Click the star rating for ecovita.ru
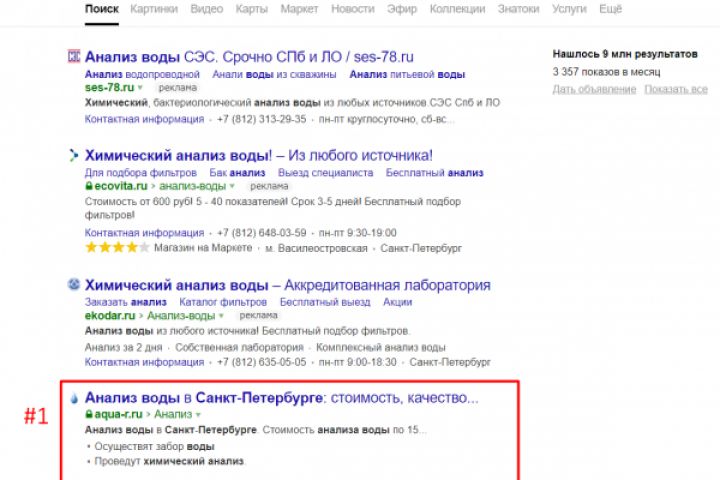The width and height of the screenshot is (720, 480). click(118, 248)
